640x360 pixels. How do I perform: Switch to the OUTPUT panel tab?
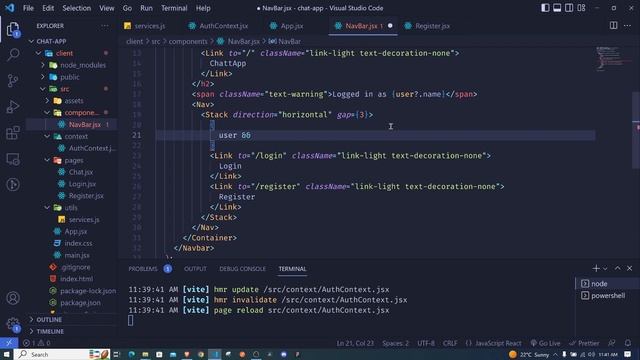click(195, 269)
